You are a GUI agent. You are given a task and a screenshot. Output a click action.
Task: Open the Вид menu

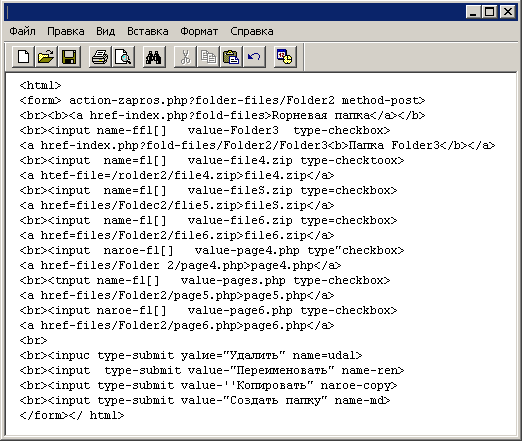(106, 31)
